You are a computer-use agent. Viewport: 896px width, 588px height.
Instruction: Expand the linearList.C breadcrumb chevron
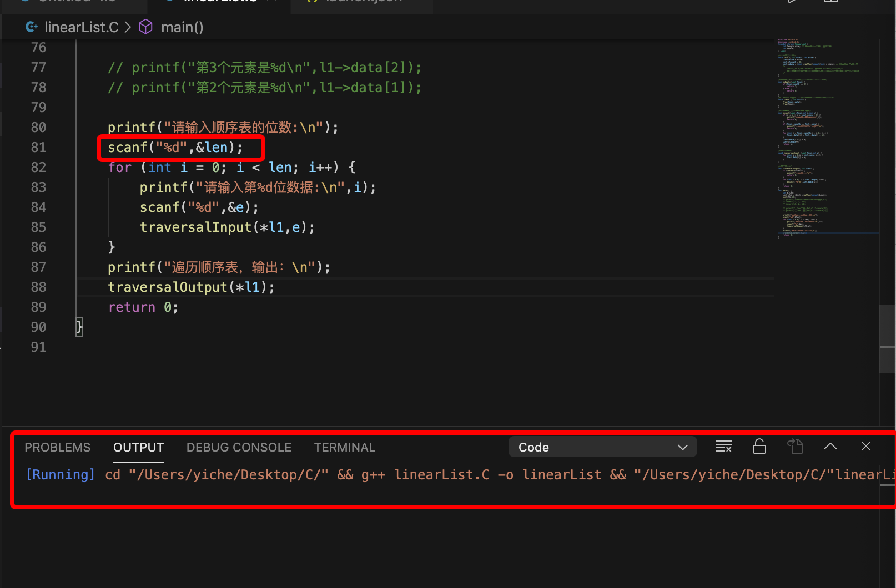pyautogui.click(x=127, y=27)
